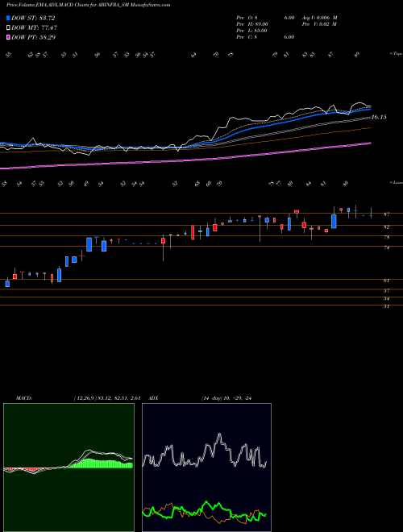The height and width of the screenshot is (532, 403).
Task: Click the white DOW MT legend swatch
Action: coord(8,27)
